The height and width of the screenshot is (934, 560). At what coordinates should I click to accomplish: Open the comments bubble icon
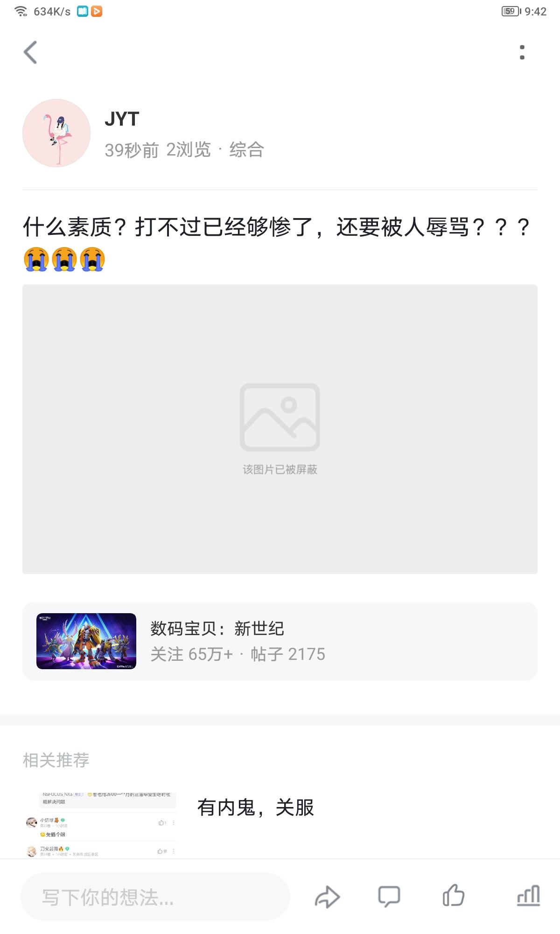(389, 897)
